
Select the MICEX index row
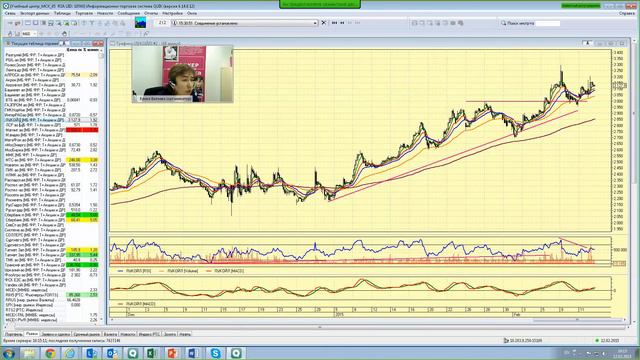[51, 290]
